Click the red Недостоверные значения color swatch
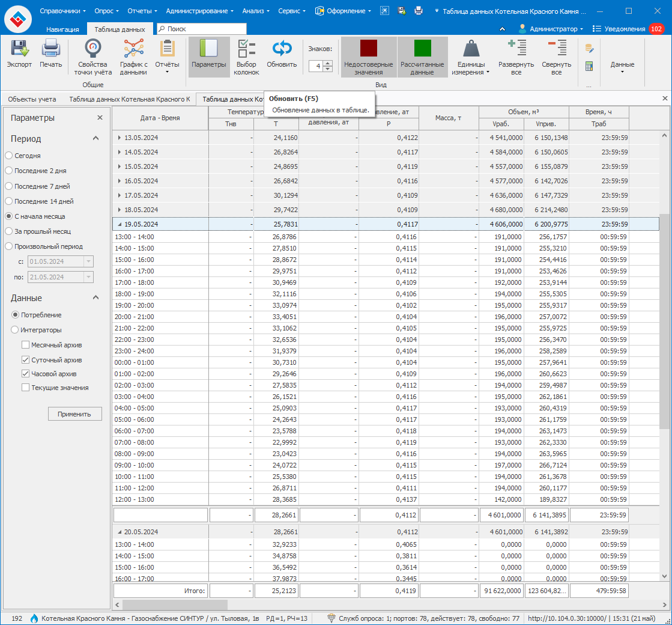This screenshot has height=625, width=672. 368,48
